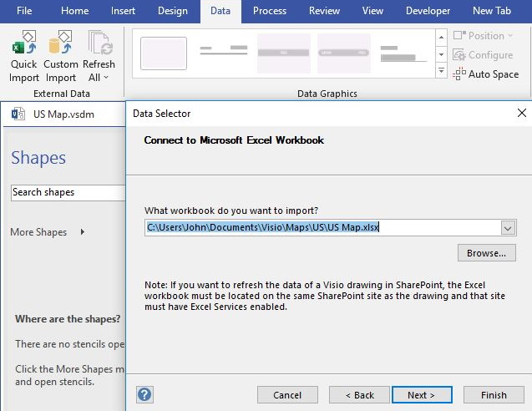Screen dimensions: 532x411
Task: Open the File menu
Action: pyautogui.click(x=24, y=11)
